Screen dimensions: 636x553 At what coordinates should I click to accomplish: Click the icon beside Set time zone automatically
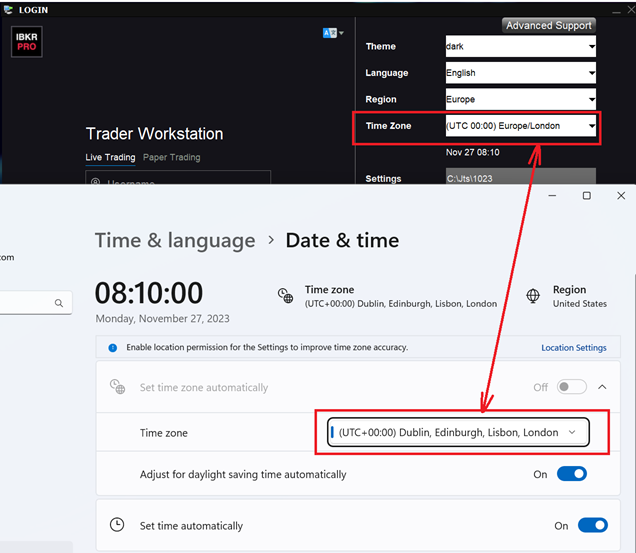click(118, 387)
